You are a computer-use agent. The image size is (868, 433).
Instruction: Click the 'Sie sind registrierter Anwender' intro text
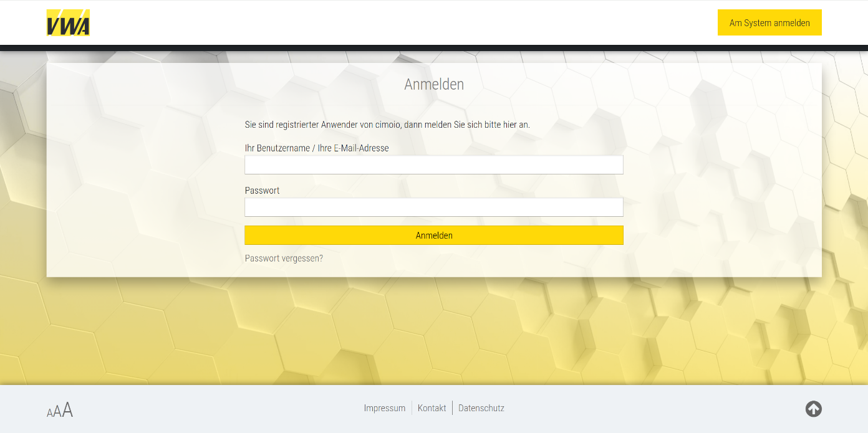click(x=301, y=125)
